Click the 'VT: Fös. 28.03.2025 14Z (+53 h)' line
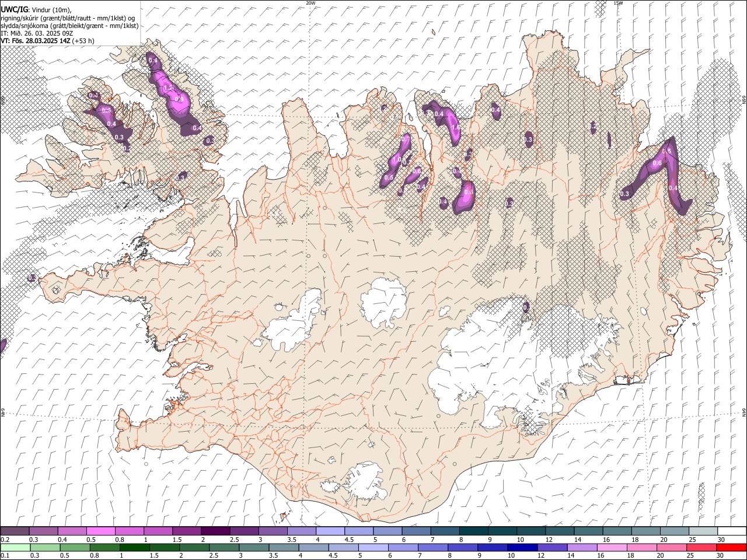 coord(47,41)
